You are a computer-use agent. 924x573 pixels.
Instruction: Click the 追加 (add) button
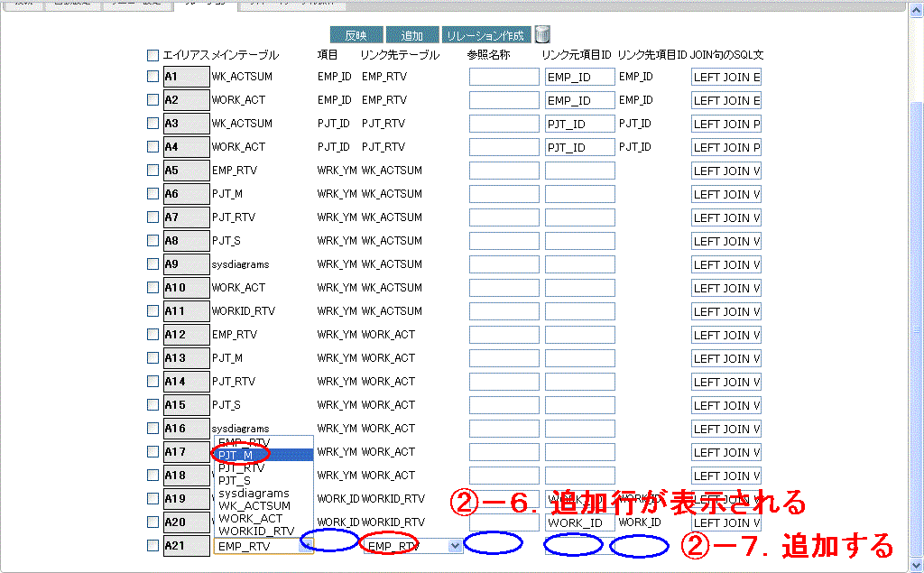[x=411, y=36]
